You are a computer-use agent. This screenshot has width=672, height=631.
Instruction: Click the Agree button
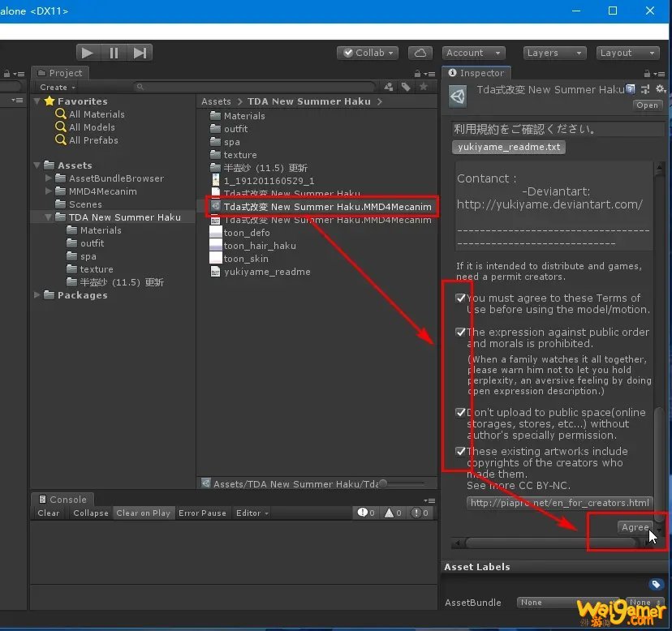[x=635, y=527]
